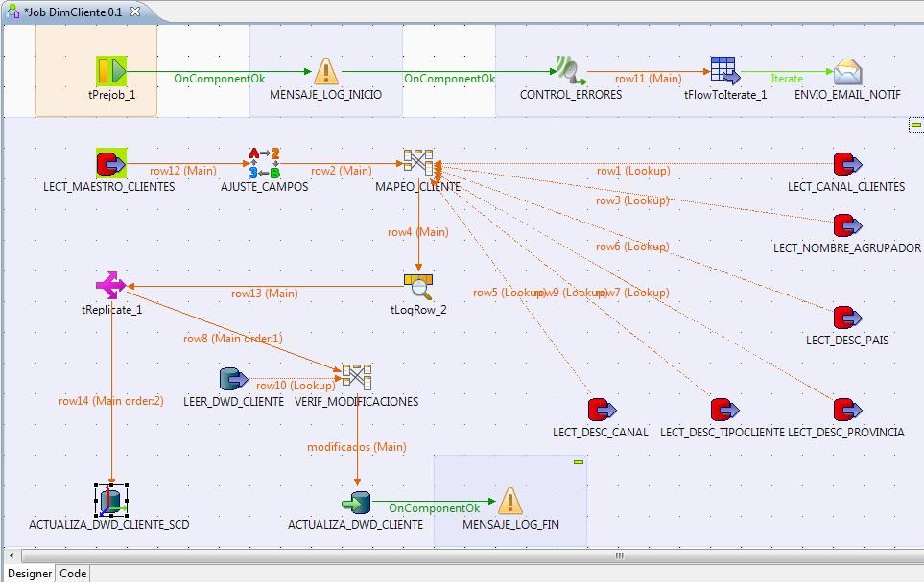Click the row7 (Lookup) connection label
The width and height of the screenshot is (924, 588).
pyautogui.click(x=632, y=293)
